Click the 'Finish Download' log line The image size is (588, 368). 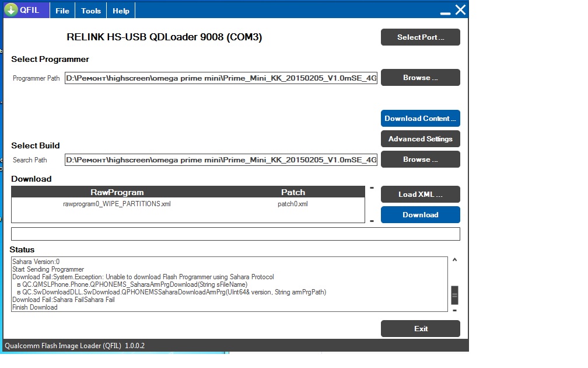click(34, 307)
